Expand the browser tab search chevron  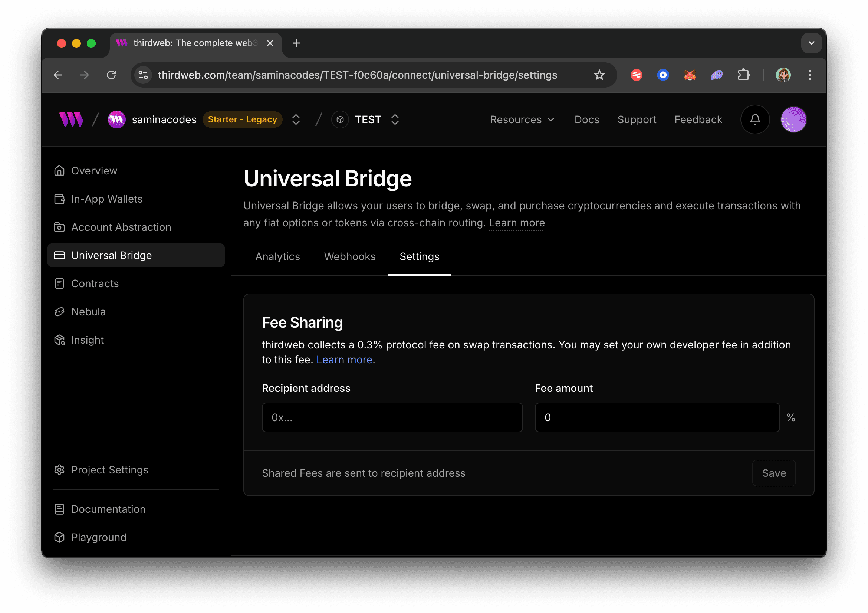(x=811, y=43)
